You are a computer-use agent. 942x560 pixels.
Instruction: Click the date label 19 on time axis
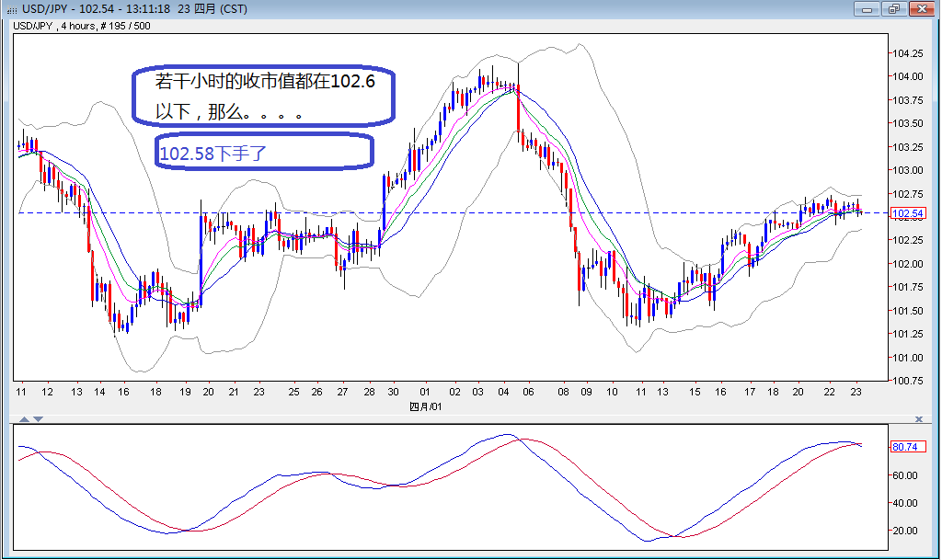pos(185,392)
